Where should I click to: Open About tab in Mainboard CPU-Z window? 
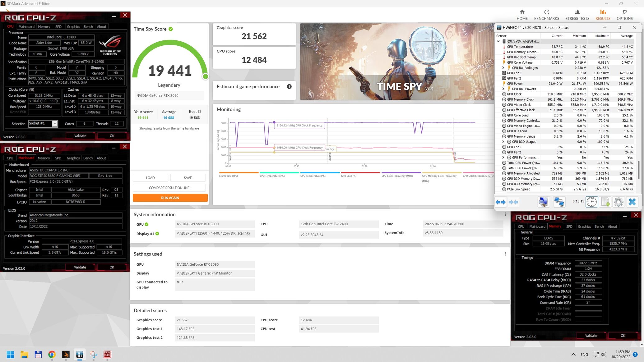(x=101, y=158)
